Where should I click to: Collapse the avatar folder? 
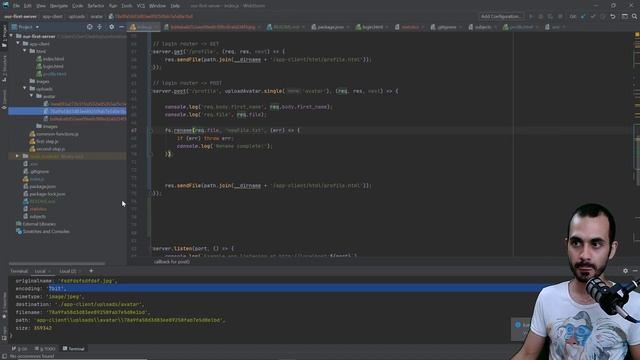pyautogui.click(x=32, y=96)
